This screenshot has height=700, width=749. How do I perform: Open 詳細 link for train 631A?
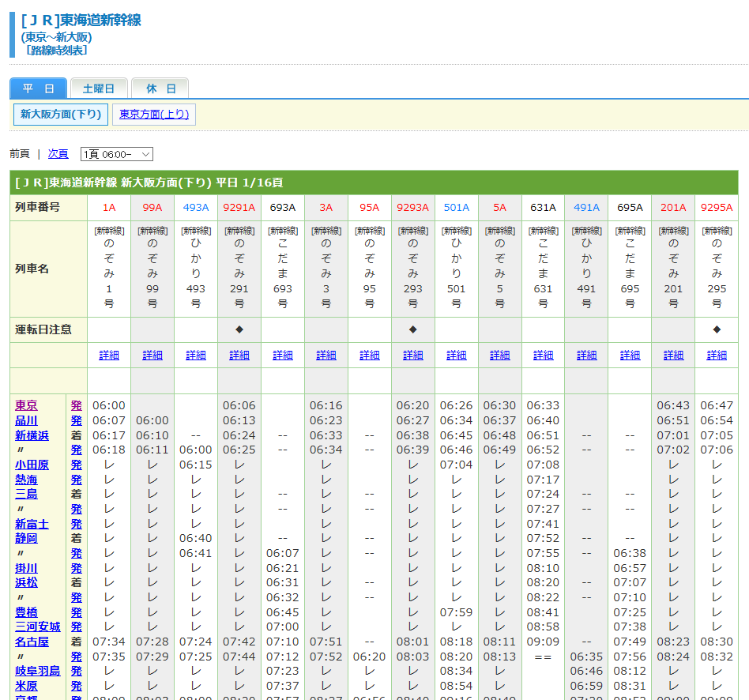pos(543,355)
